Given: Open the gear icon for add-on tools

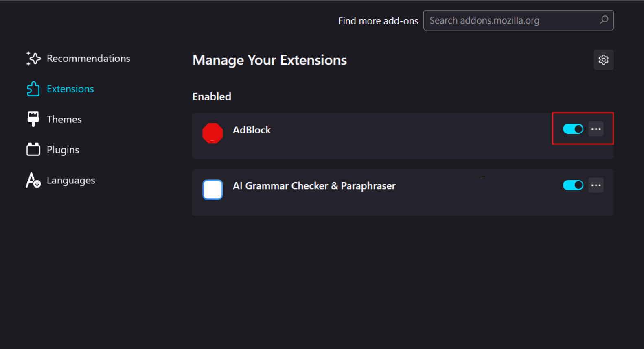Looking at the screenshot, I should click(x=604, y=60).
